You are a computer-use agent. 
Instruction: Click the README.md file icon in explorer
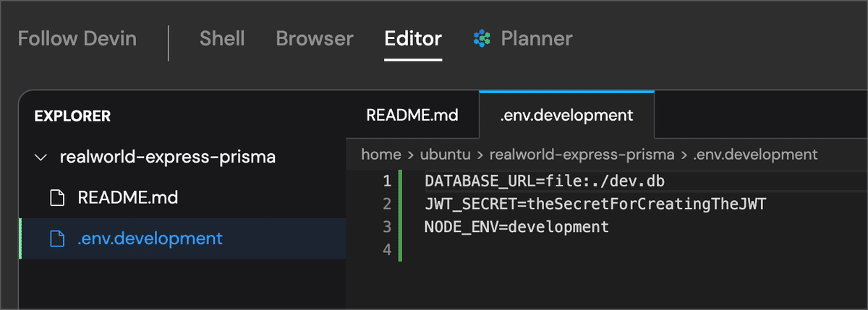(x=57, y=197)
